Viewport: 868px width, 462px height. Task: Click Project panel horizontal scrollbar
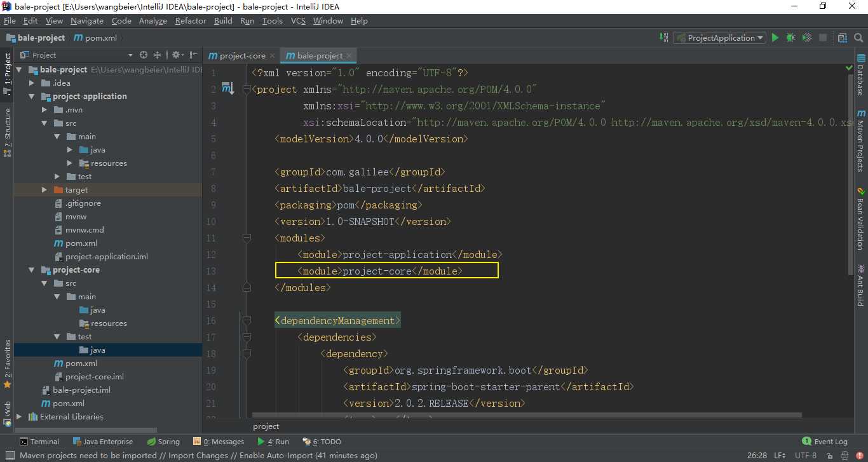86,430
